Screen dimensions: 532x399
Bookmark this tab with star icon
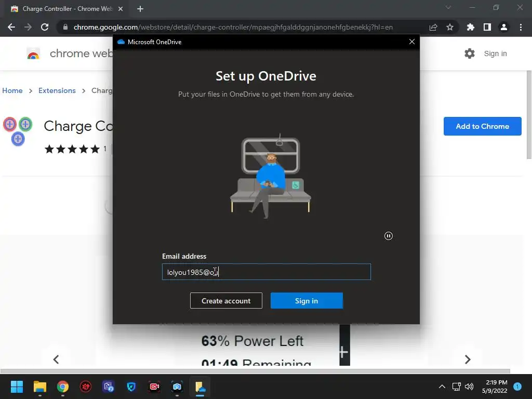tap(450, 27)
